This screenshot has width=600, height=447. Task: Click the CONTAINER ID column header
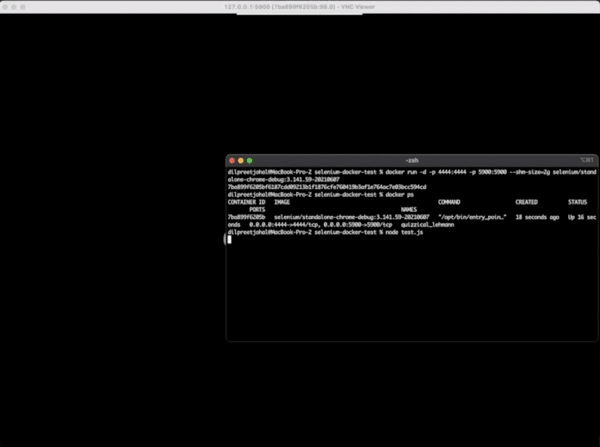[x=247, y=202]
